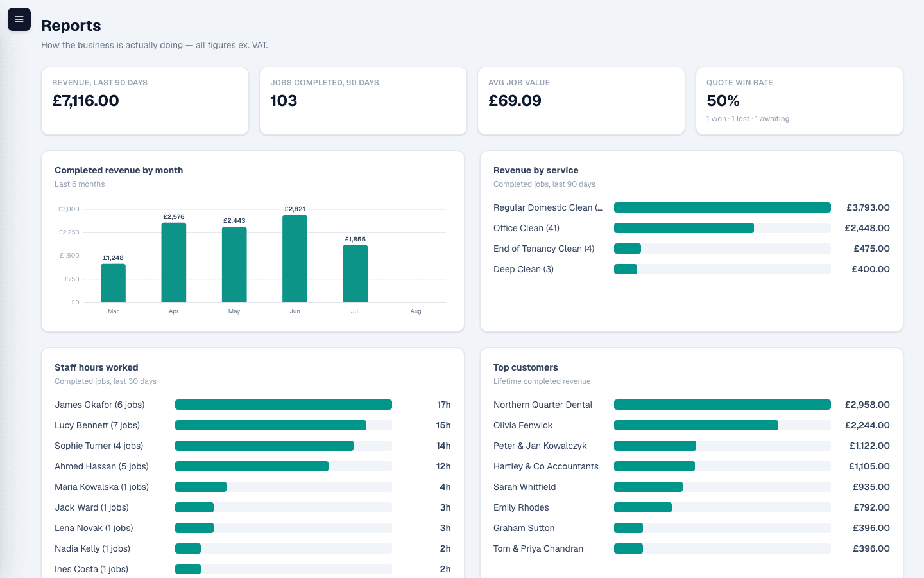
Task: Click the 4h value for Maria Kowalska
Action: [x=445, y=487]
